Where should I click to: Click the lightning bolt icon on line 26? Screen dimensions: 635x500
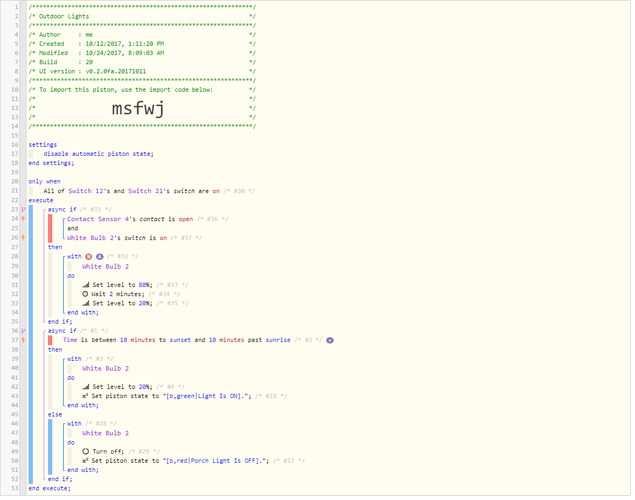coord(23,238)
